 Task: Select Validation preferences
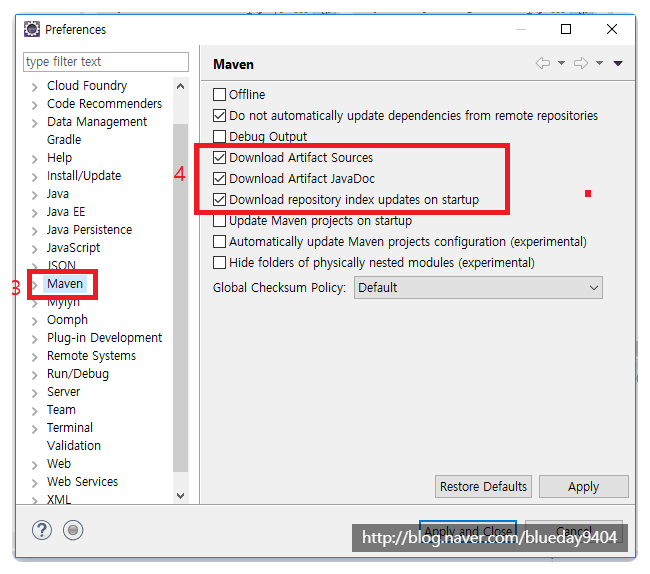(x=74, y=446)
